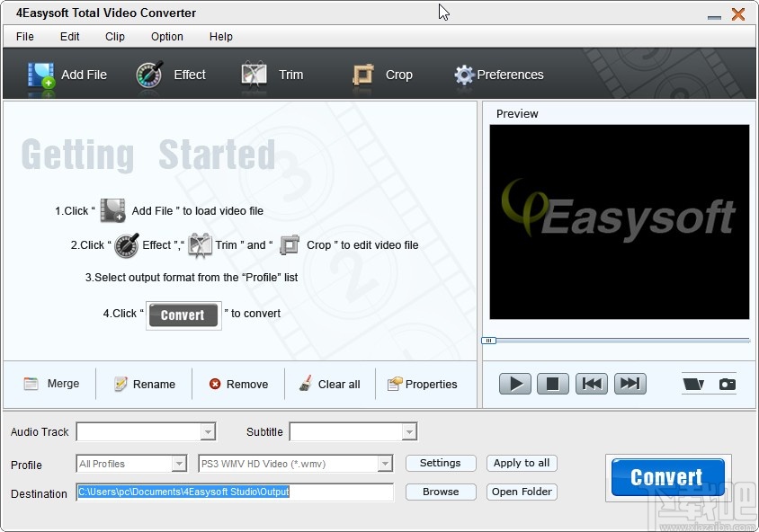Open the Effect editor icon
The width and height of the screenshot is (759, 532).
(x=150, y=75)
